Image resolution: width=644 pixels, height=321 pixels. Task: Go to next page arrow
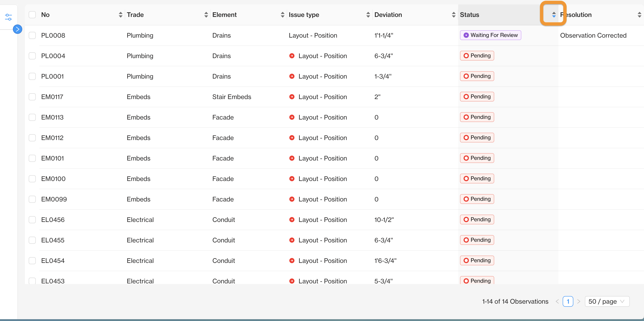[x=578, y=301]
